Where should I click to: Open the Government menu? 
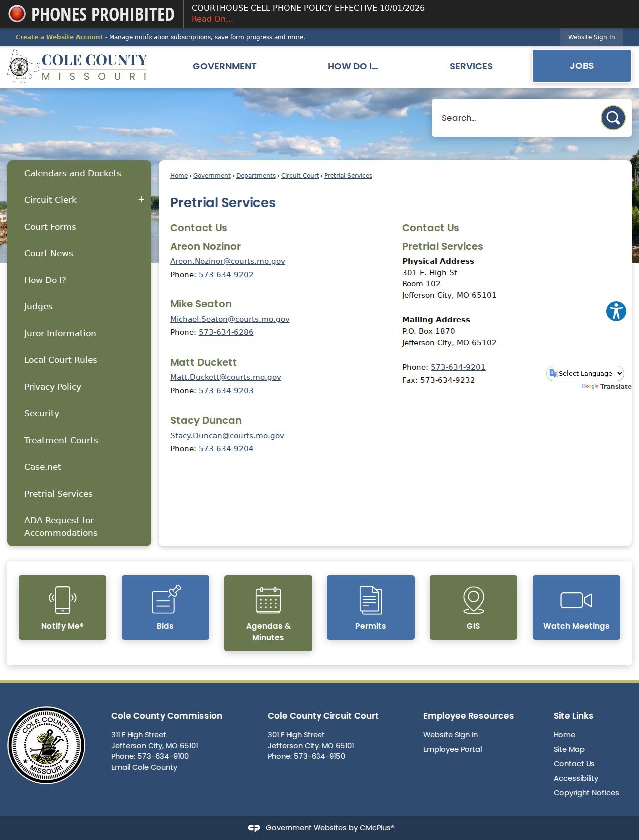pos(224,66)
